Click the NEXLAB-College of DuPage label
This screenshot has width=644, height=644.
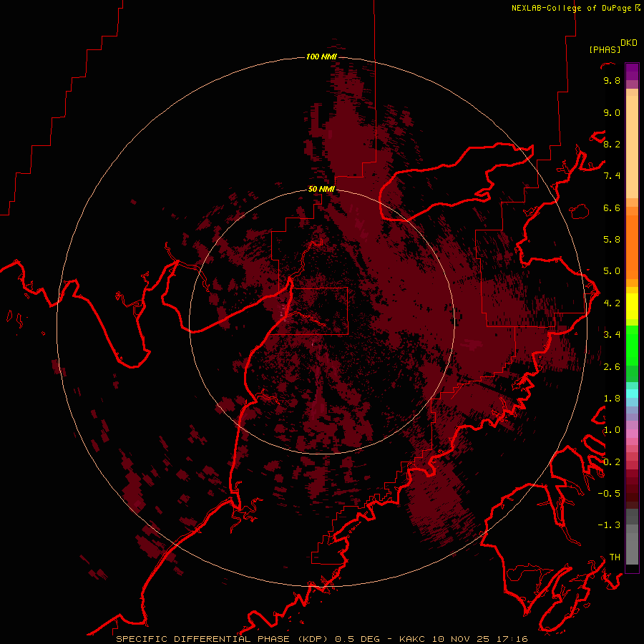click(572, 8)
